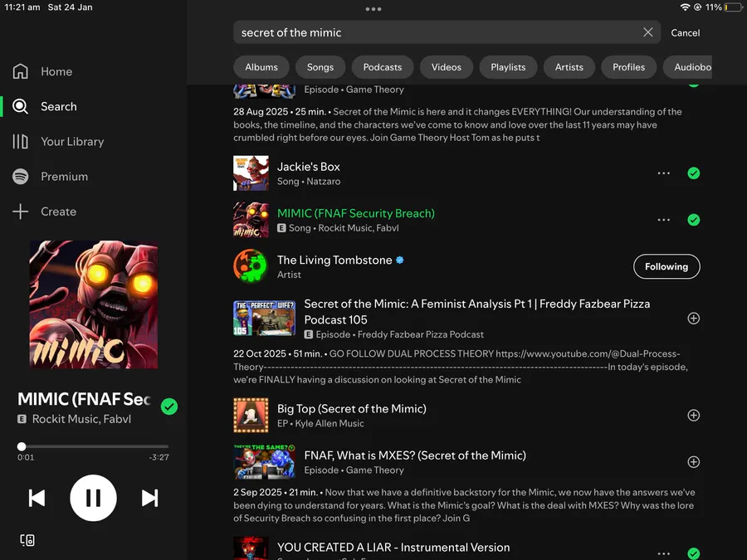Screen dimensions: 747x560
Task: Open more options for MIMIC (FNAF Security Breach)
Action: [x=664, y=220]
